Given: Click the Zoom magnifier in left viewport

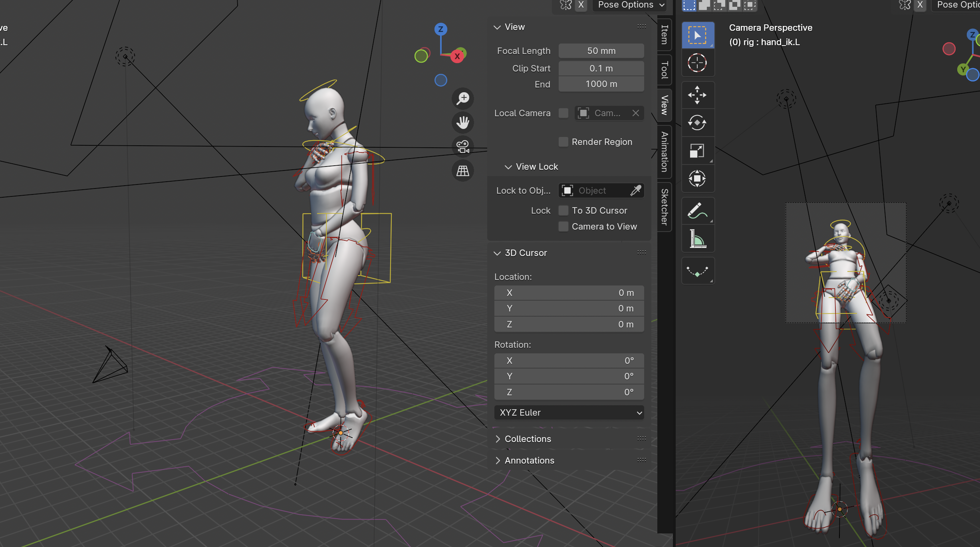Looking at the screenshot, I should click(x=463, y=98).
